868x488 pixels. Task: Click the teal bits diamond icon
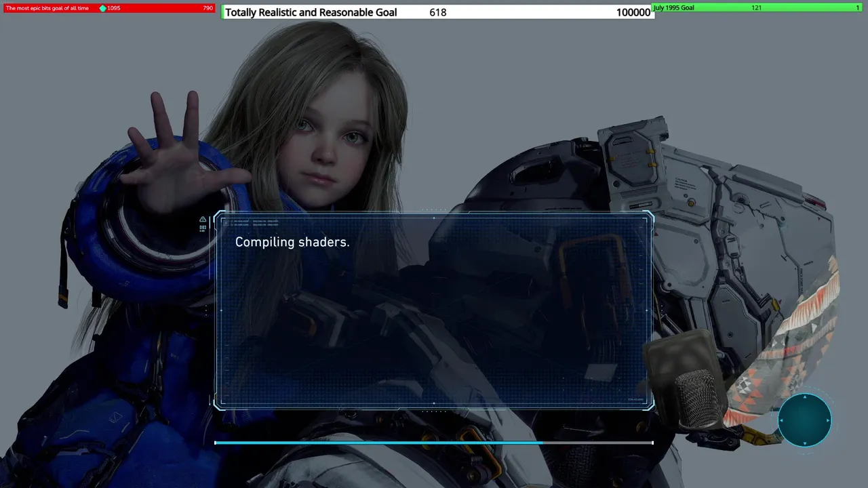[x=102, y=8]
